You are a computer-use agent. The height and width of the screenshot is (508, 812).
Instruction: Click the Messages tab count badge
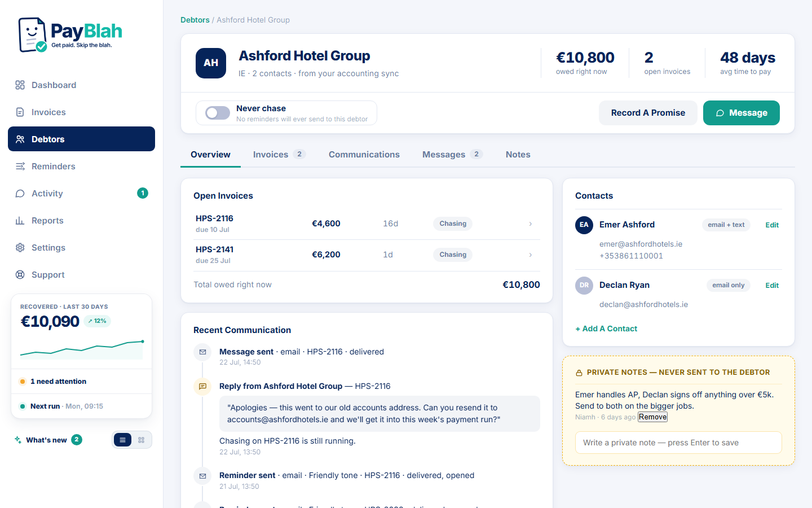click(x=476, y=154)
